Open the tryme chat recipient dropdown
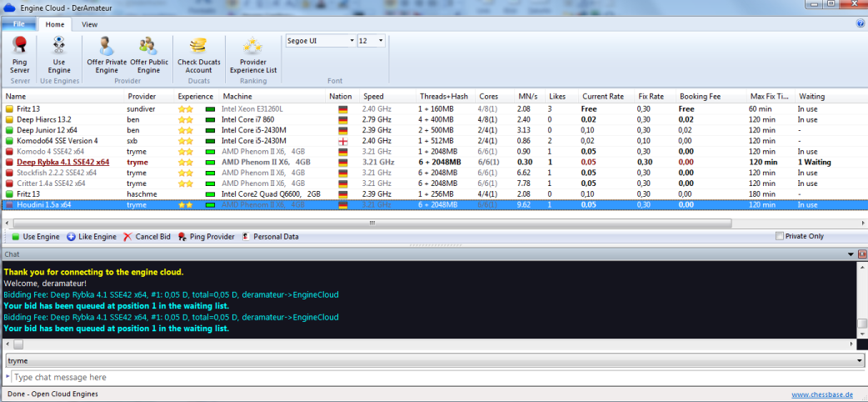Viewport: 868px width, 402px height. (860, 361)
